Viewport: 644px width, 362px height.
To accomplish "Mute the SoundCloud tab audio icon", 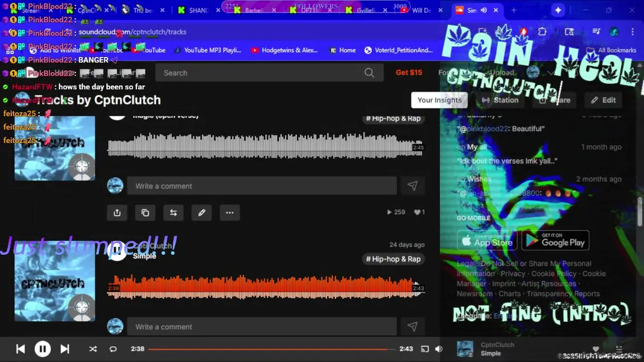I will click(484, 10).
